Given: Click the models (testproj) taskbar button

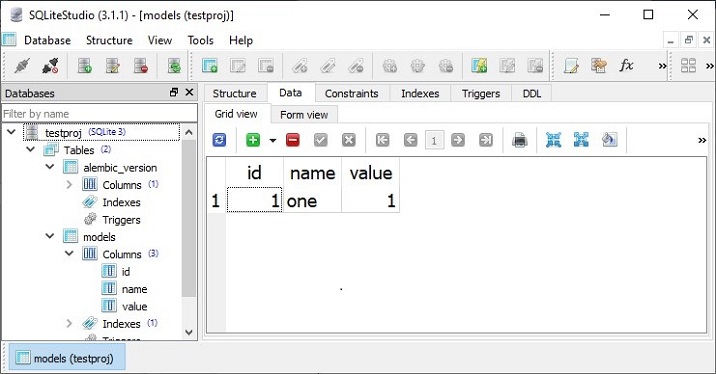Looking at the screenshot, I should point(68,358).
